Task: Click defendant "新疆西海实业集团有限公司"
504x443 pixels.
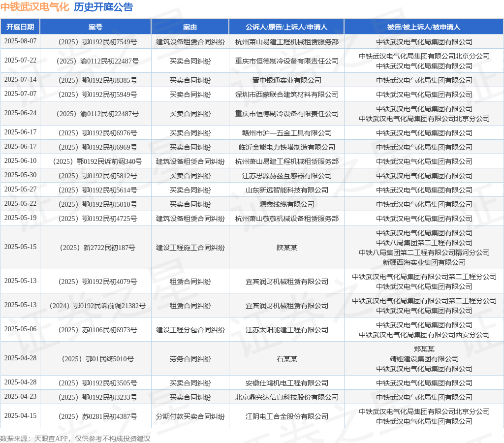Action: coord(424,263)
